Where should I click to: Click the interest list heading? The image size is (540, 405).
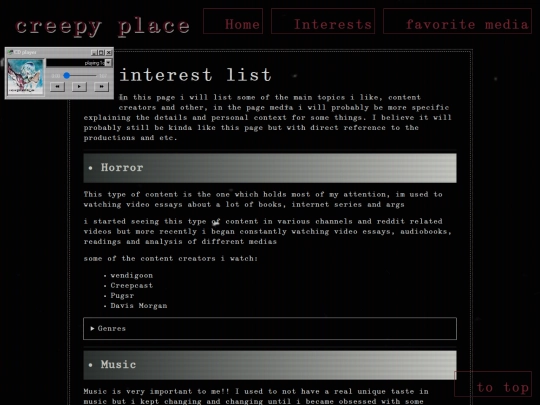tap(195, 75)
